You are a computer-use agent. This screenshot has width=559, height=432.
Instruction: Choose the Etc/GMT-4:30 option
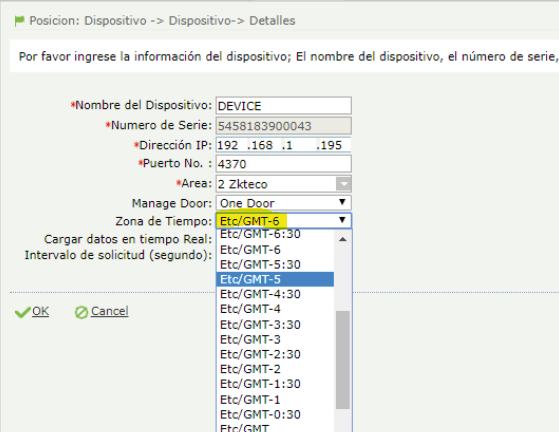point(275,294)
